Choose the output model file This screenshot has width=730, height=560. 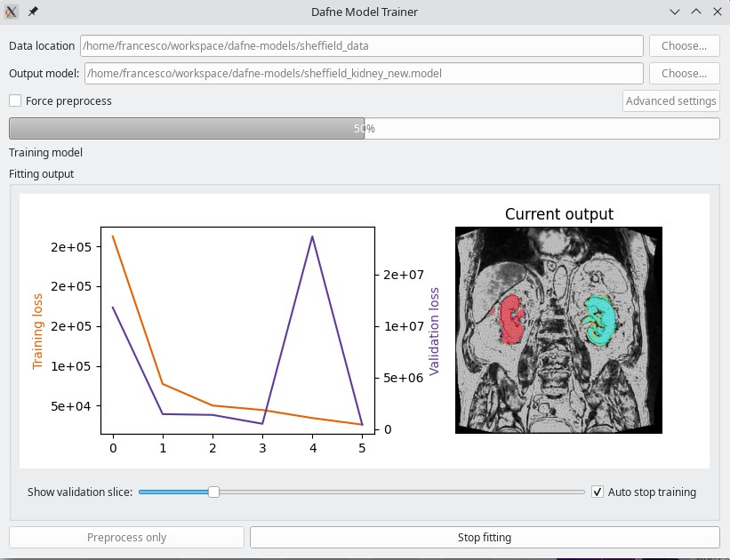[x=685, y=73]
